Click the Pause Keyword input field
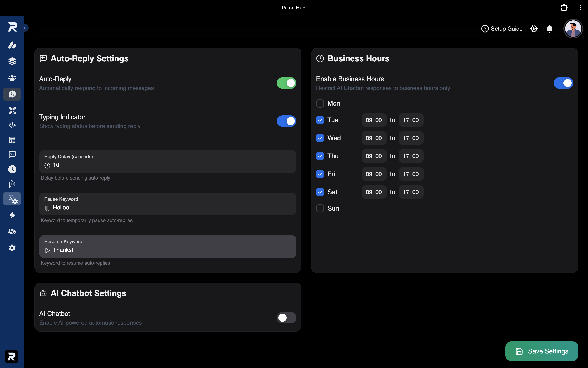This screenshot has height=368, width=588. click(x=168, y=204)
